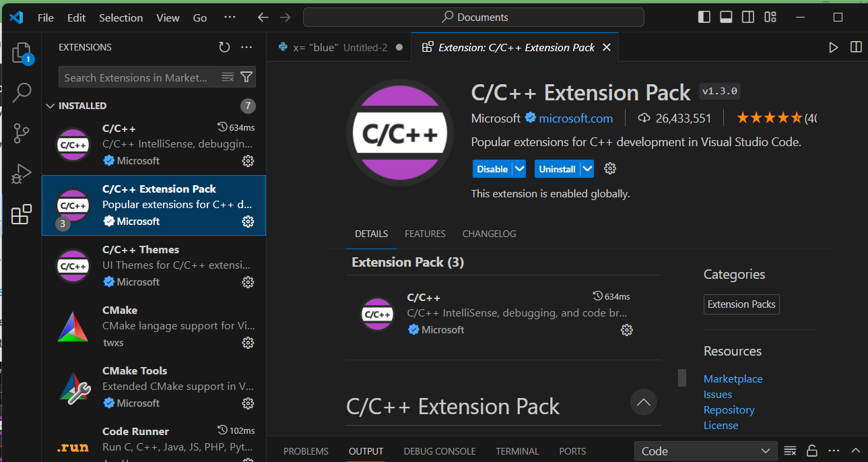Toggle primary side bar visibility

[x=704, y=17]
